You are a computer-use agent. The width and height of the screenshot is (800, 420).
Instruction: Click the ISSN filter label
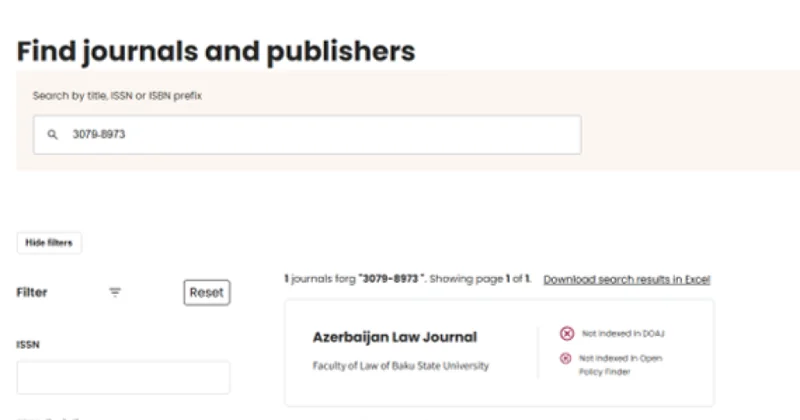[28, 345]
